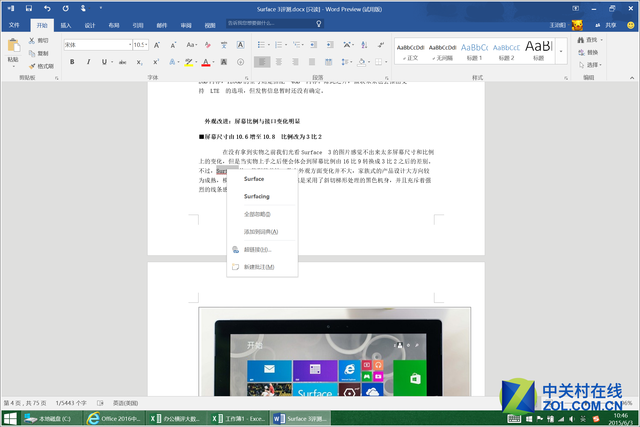640x427 pixels.
Task: Align text right
Action: tap(295, 62)
